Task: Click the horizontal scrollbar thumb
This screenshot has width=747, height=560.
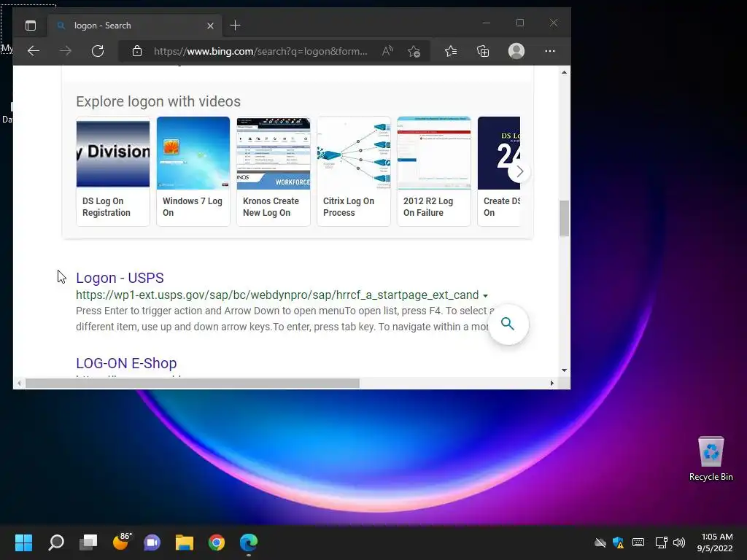Action: 193,384
